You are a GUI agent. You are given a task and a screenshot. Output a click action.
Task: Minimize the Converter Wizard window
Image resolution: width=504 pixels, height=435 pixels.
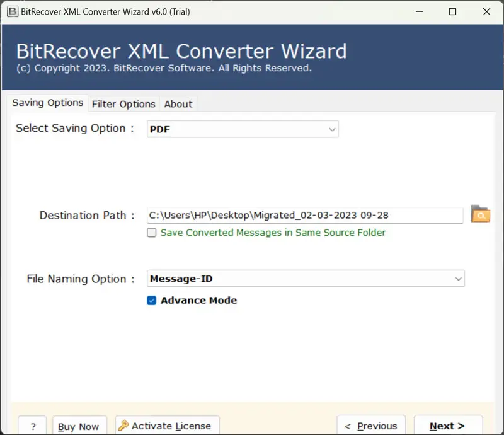coord(420,12)
